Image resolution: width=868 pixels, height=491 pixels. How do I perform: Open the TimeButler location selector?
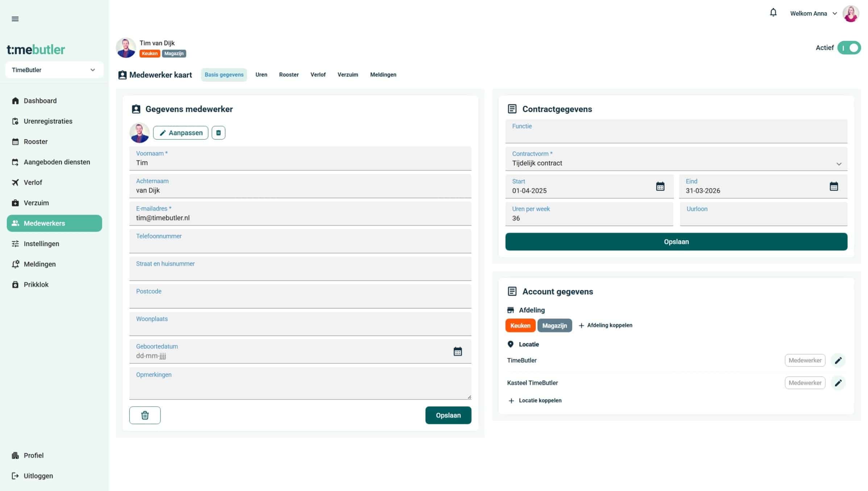(54, 70)
